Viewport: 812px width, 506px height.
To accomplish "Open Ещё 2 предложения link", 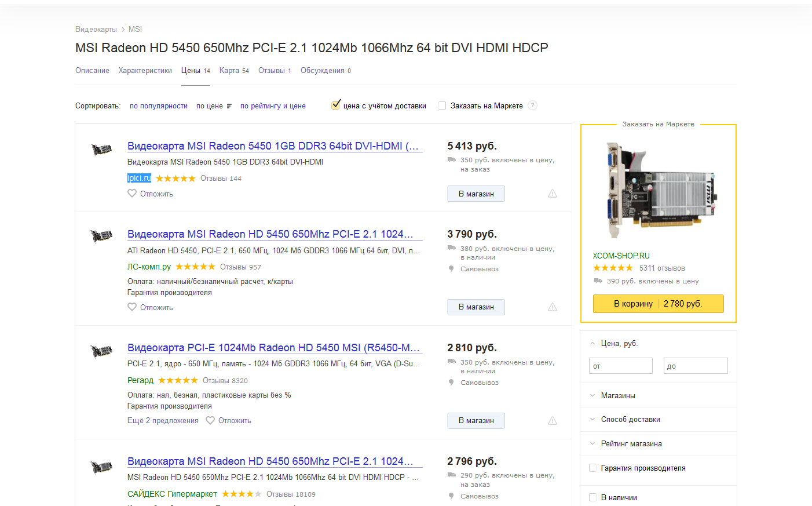I will (163, 421).
